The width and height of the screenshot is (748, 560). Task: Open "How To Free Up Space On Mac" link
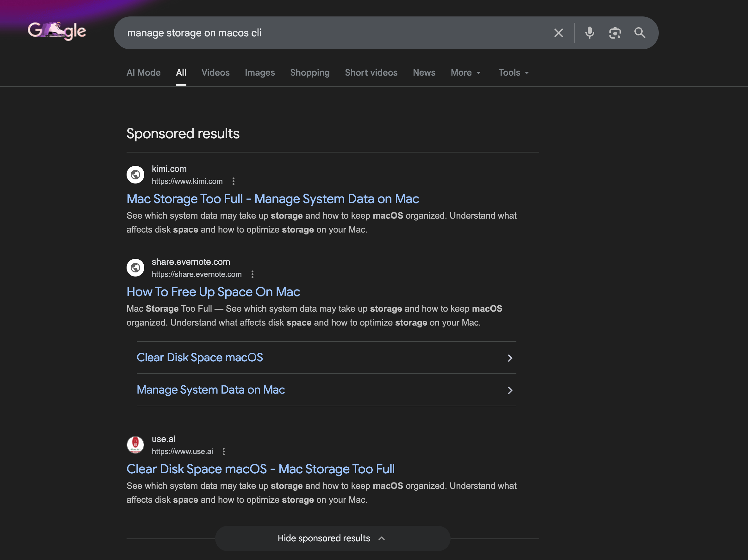pyautogui.click(x=213, y=292)
